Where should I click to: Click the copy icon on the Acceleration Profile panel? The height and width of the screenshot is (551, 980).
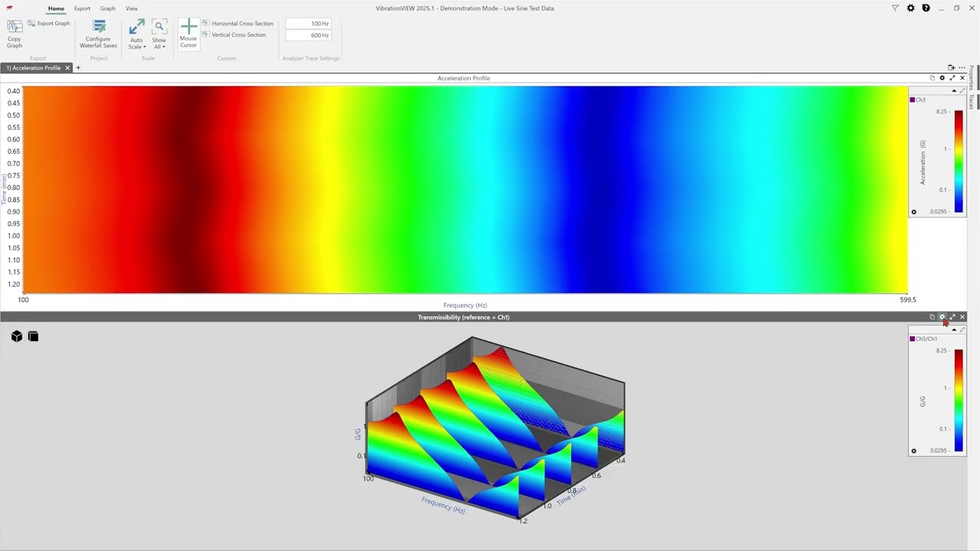[933, 78]
